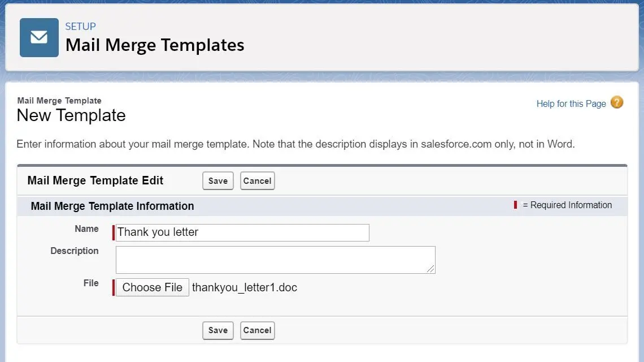Viewport: 644px width, 362px height.
Task: Open the Help for this Page link
Action: [x=571, y=104]
